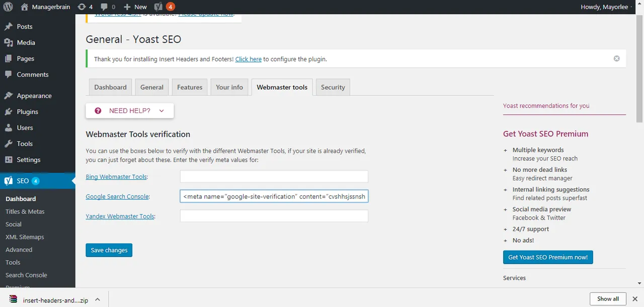This screenshot has height=307, width=644.
Task: Click the page scrollbar down arrow
Action: [639, 283]
